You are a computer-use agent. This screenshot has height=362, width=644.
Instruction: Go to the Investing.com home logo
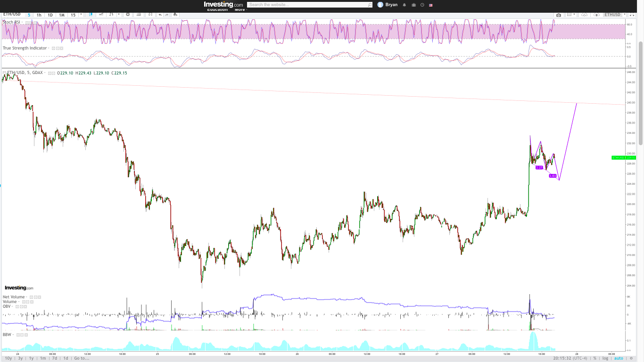tap(223, 5)
